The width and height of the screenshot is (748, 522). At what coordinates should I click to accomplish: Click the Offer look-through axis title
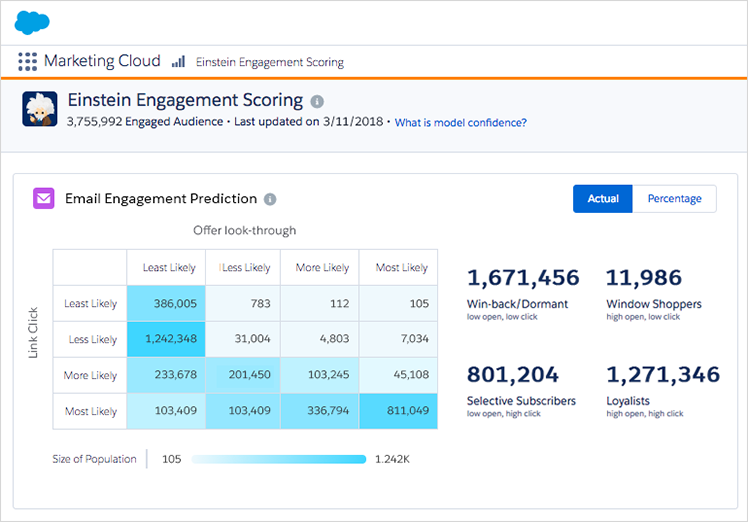click(x=245, y=230)
